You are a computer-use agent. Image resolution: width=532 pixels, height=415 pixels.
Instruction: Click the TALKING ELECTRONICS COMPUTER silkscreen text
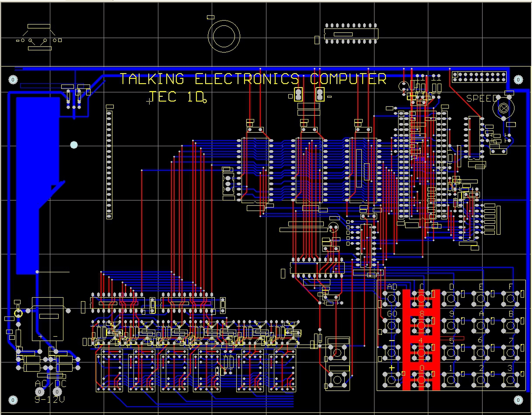coord(253,79)
